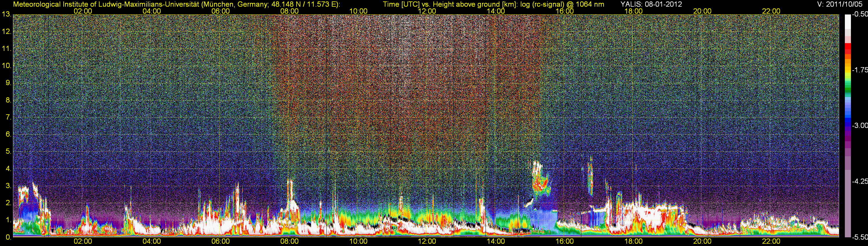Click the 10 km height axis label
The image size is (868, 246).
[x=6, y=66]
